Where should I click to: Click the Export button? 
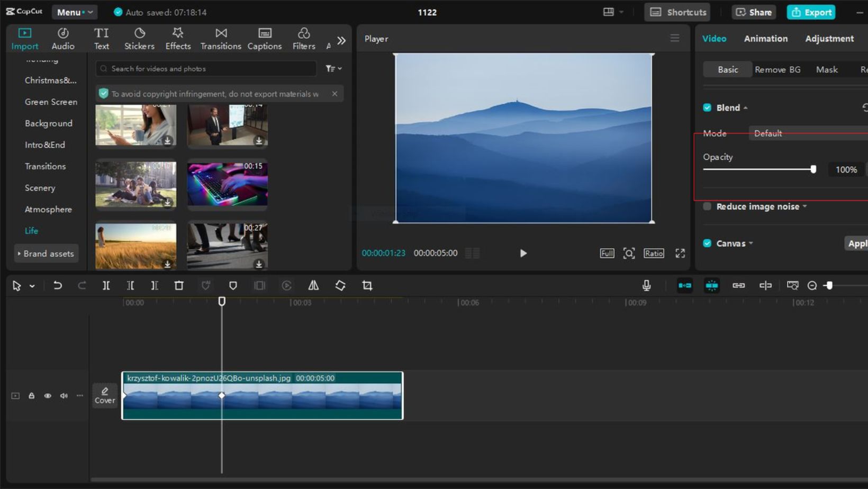tap(811, 12)
